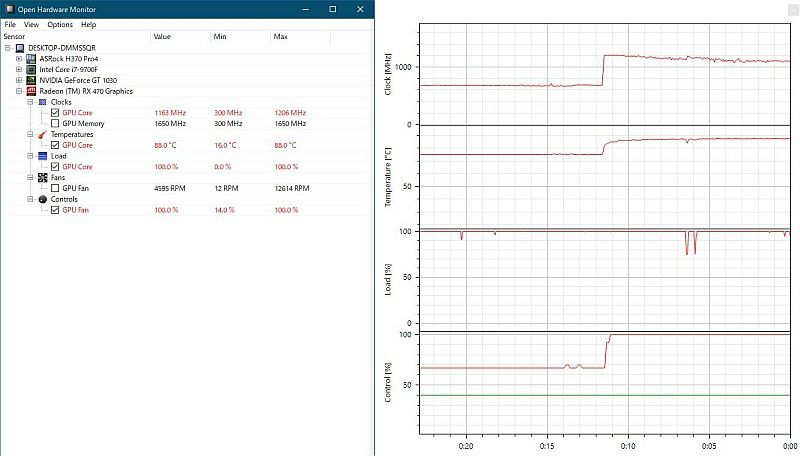
Task: Open the View menu
Action: click(31, 24)
